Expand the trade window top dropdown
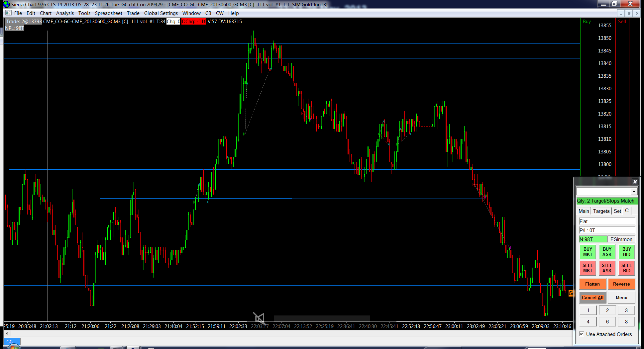 (634, 192)
